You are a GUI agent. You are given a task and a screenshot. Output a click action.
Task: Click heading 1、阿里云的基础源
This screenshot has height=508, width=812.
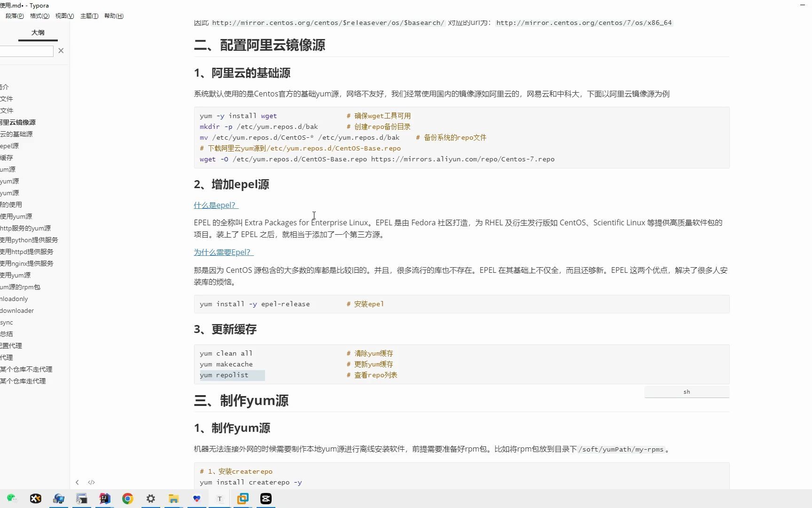coord(242,73)
